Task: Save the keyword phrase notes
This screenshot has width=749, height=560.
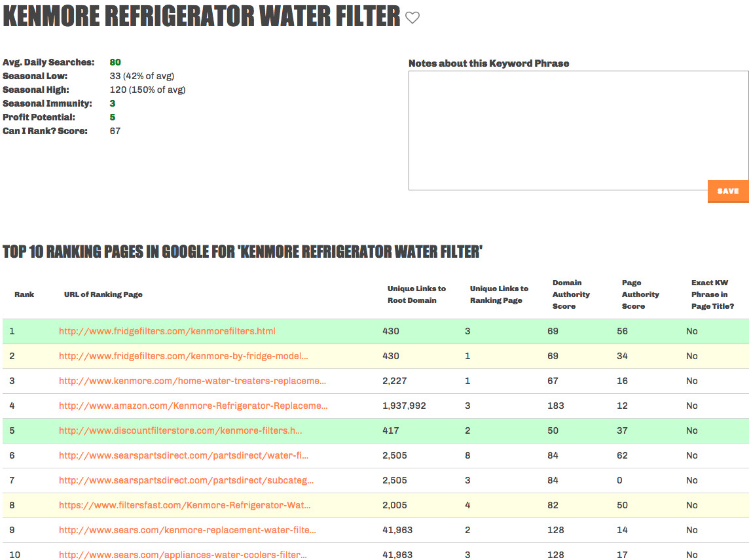Action: click(x=728, y=191)
